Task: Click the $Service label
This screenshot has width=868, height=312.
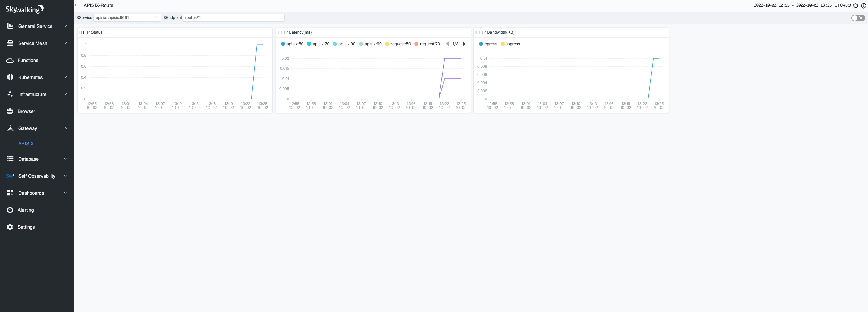Action: pyautogui.click(x=84, y=18)
